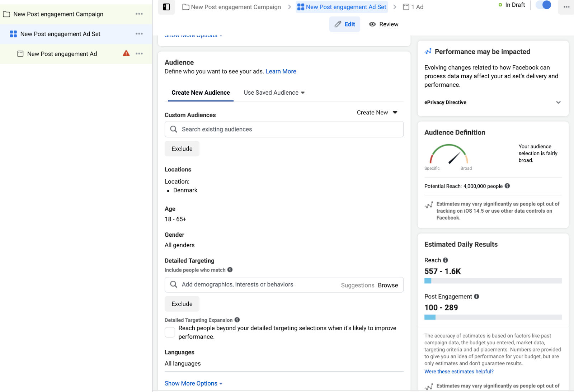
Task: Collapse the sidebar using the top-left panel icon
Action: [166, 7]
